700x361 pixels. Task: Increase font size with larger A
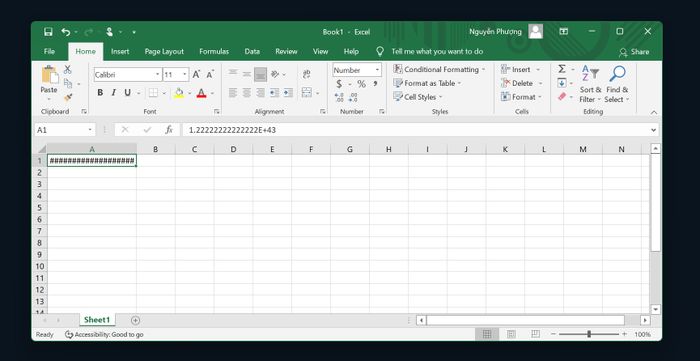point(196,75)
